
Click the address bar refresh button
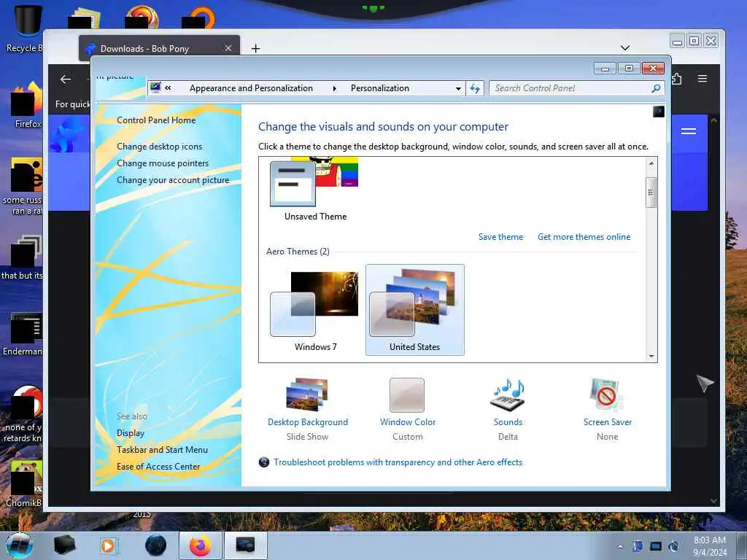475,88
